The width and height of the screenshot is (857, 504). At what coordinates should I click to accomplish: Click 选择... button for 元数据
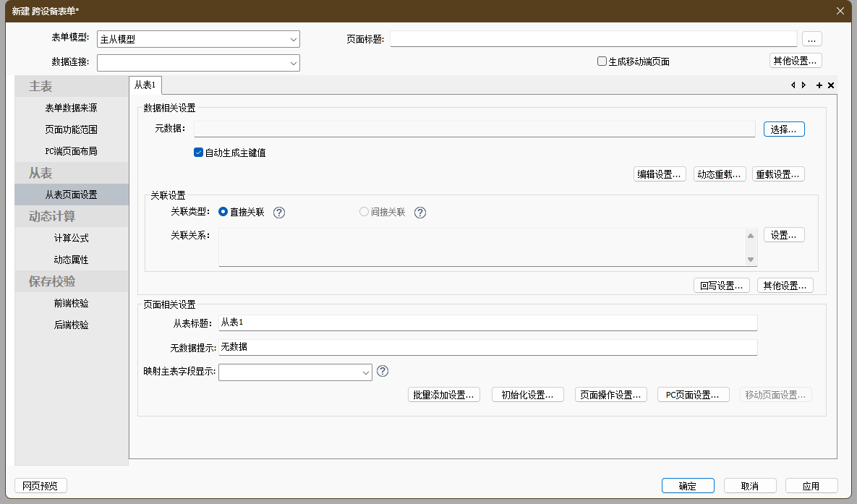[x=784, y=129]
